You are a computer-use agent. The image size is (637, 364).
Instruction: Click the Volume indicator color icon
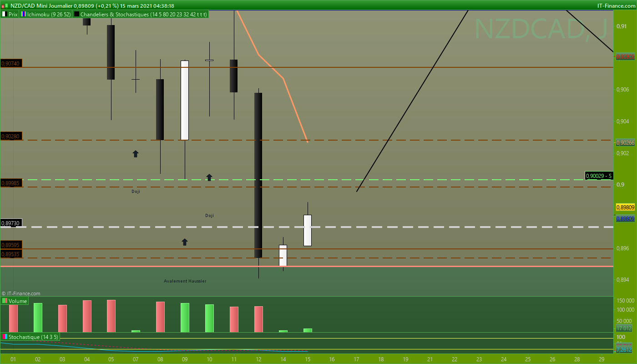(5, 301)
